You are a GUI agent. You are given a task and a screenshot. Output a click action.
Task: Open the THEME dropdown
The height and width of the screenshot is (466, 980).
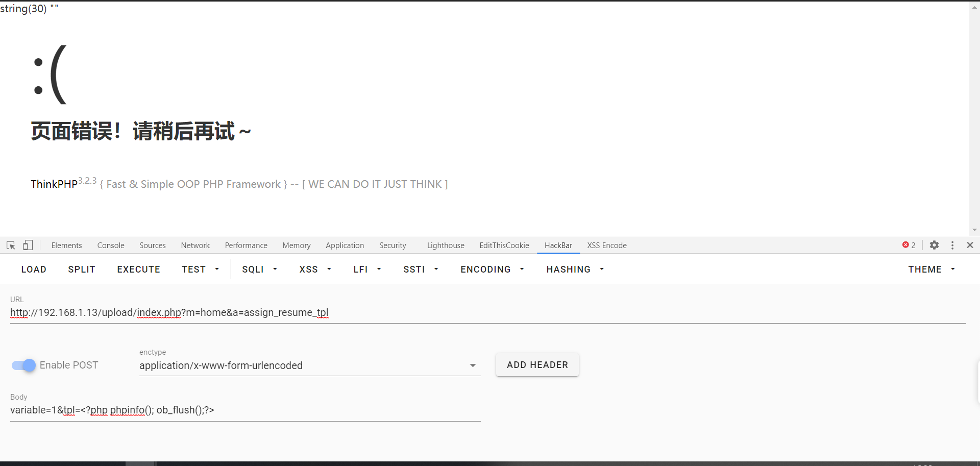(x=931, y=269)
